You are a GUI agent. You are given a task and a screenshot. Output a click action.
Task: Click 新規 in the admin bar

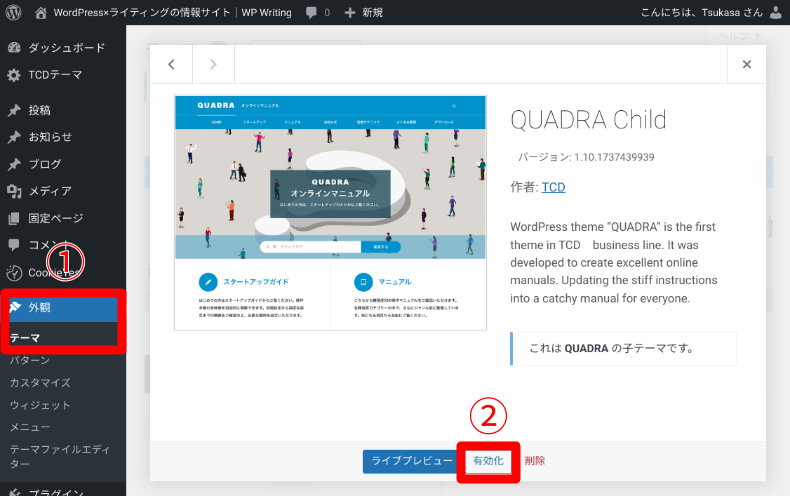click(x=372, y=13)
